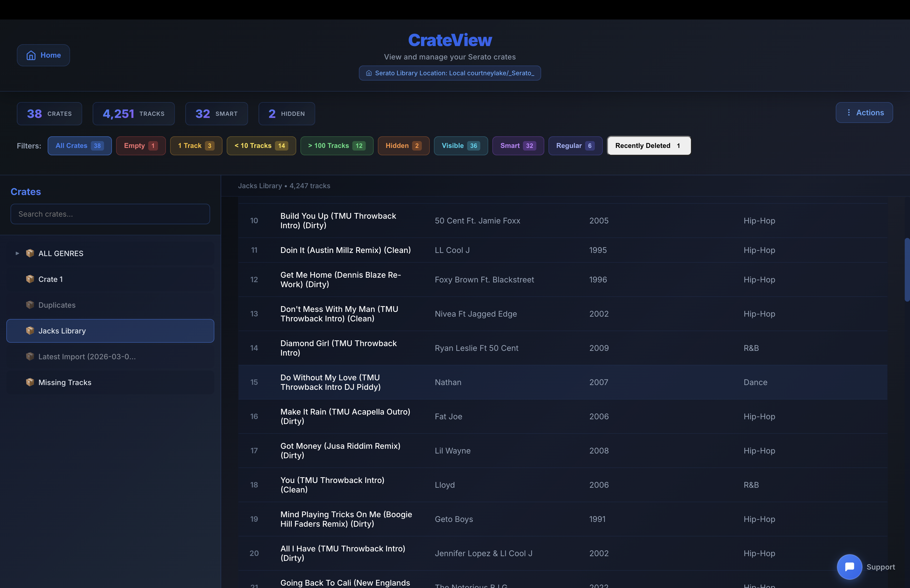Click the crate icon beside Missing Tracks
The image size is (910, 588).
[30, 382]
